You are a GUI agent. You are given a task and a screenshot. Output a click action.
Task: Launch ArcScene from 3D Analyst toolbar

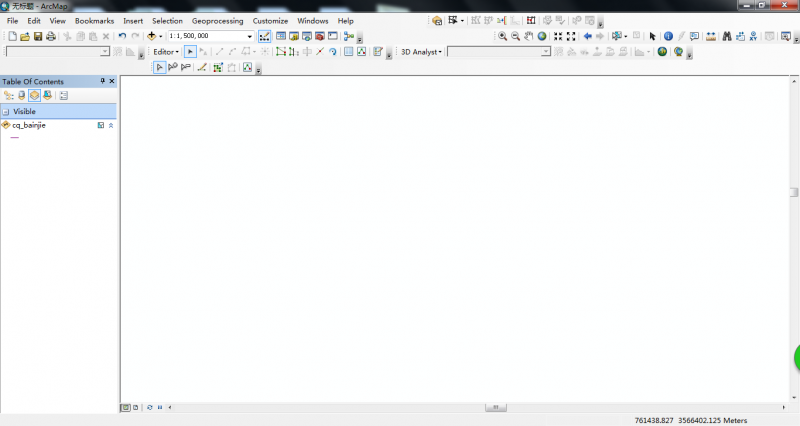coord(662,52)
